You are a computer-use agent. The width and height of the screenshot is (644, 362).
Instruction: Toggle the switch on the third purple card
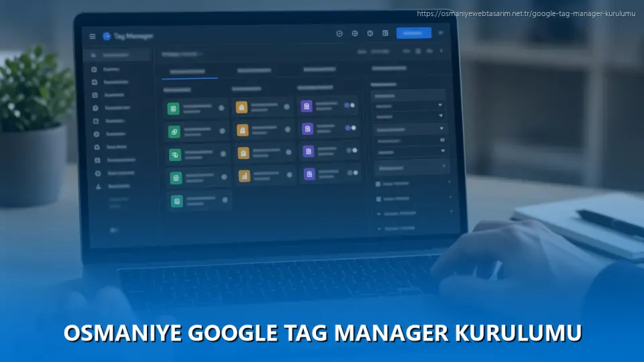352,151
